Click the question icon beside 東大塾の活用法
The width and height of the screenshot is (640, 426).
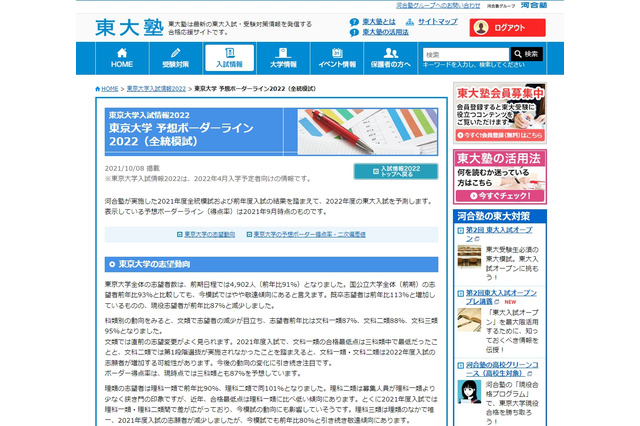pos(354,33)
